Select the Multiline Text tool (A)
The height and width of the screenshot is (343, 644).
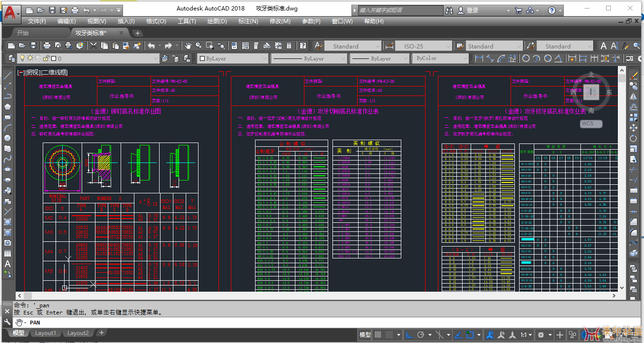pos(8,264)
